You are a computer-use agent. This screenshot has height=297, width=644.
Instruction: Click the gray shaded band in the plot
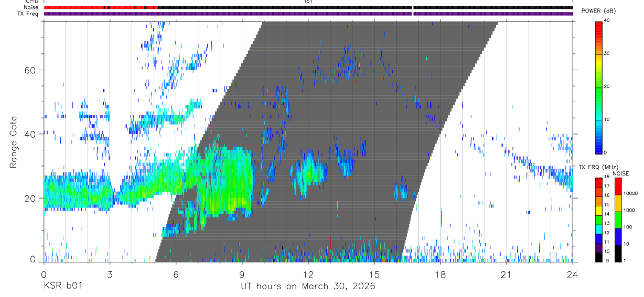[326, 141]
